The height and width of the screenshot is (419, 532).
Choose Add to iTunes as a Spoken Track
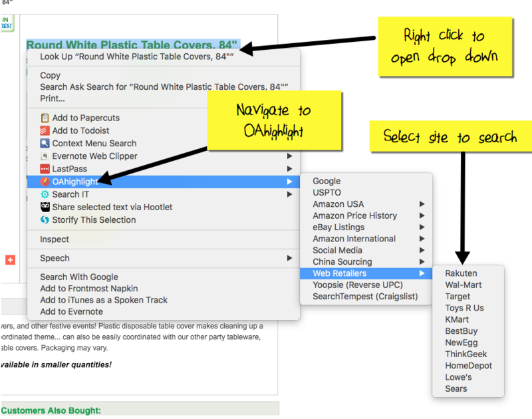[x=164, y=300]
